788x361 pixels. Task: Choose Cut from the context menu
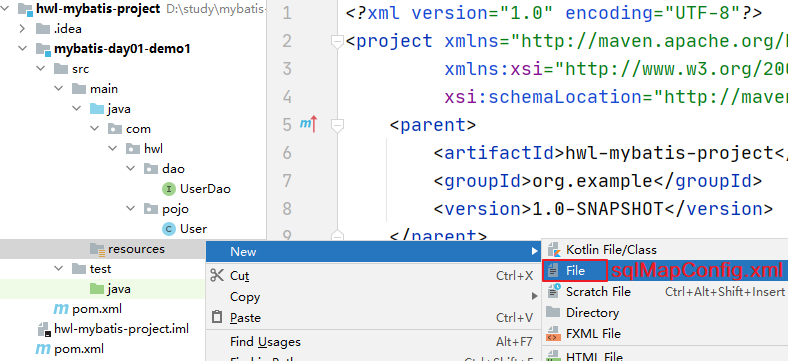point(373,276)
